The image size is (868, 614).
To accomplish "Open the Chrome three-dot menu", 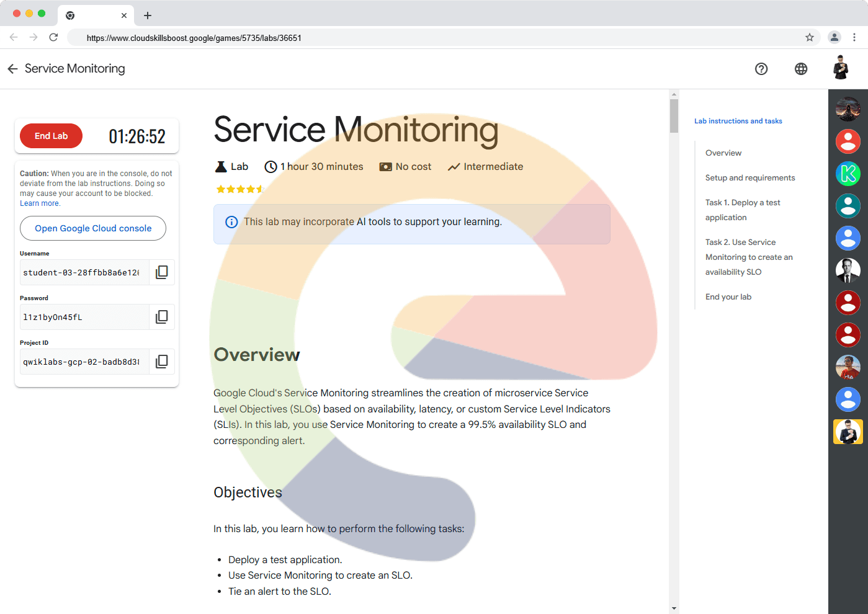I will tap(854, 37).
